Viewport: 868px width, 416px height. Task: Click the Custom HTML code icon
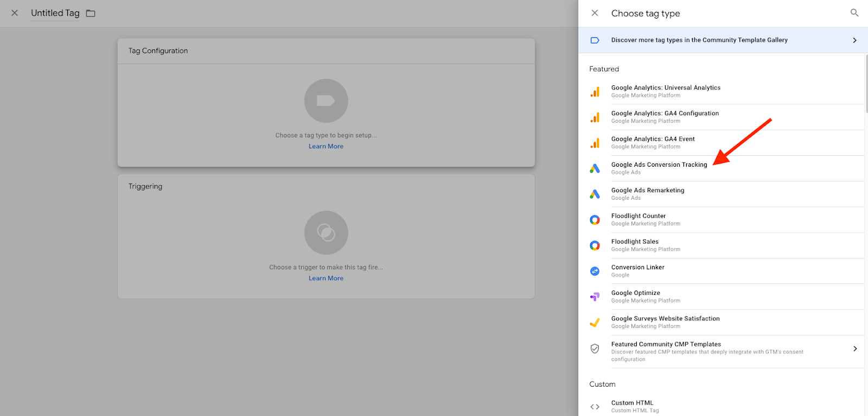(595, 407)
